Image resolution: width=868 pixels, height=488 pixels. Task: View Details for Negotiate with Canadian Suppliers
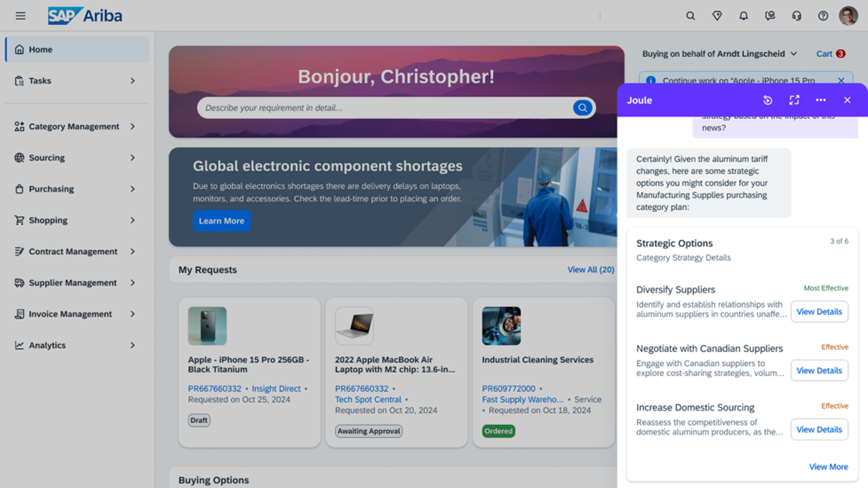(819, 370)
